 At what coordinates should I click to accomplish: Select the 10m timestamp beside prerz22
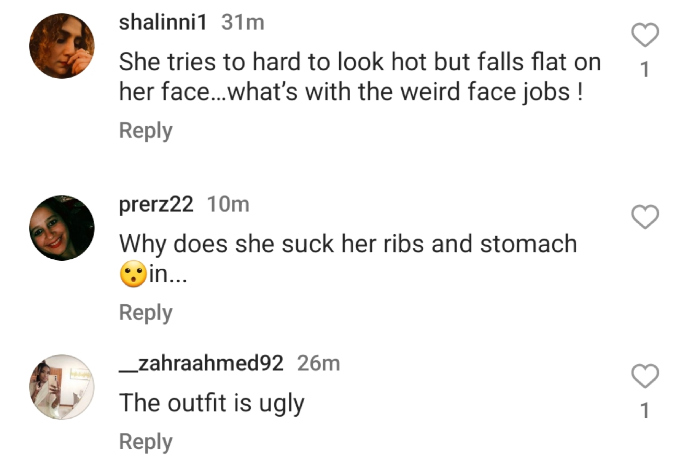(x=228, y=204)
